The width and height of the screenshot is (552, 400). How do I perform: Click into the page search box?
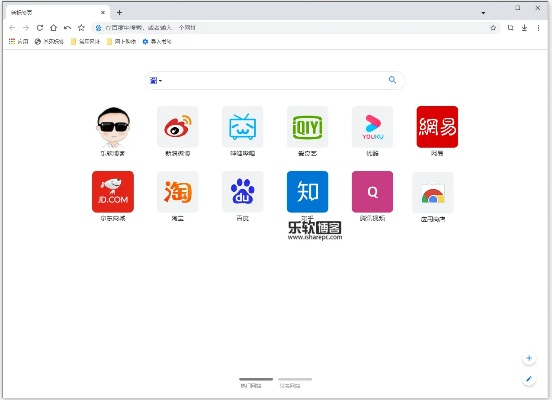tap(275, 80)
